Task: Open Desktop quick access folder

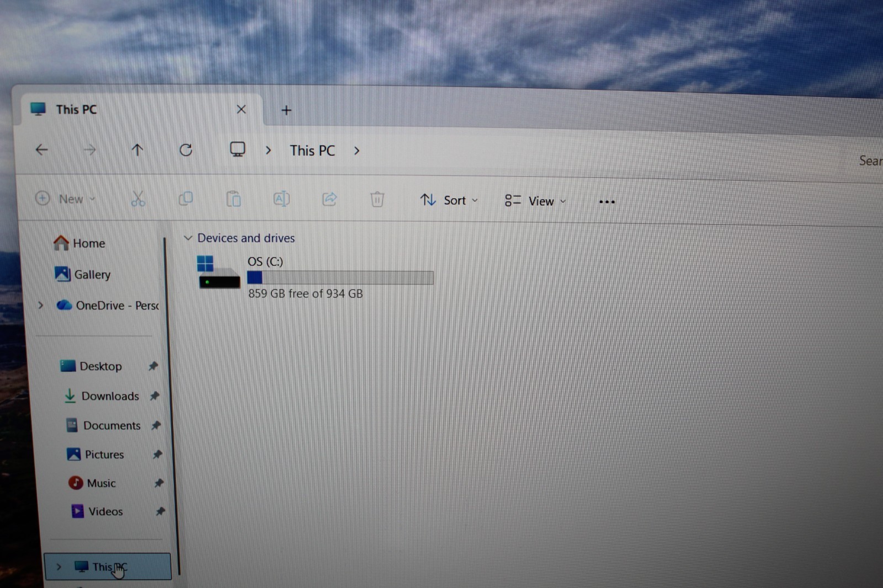Action: [x=91, y=366]
